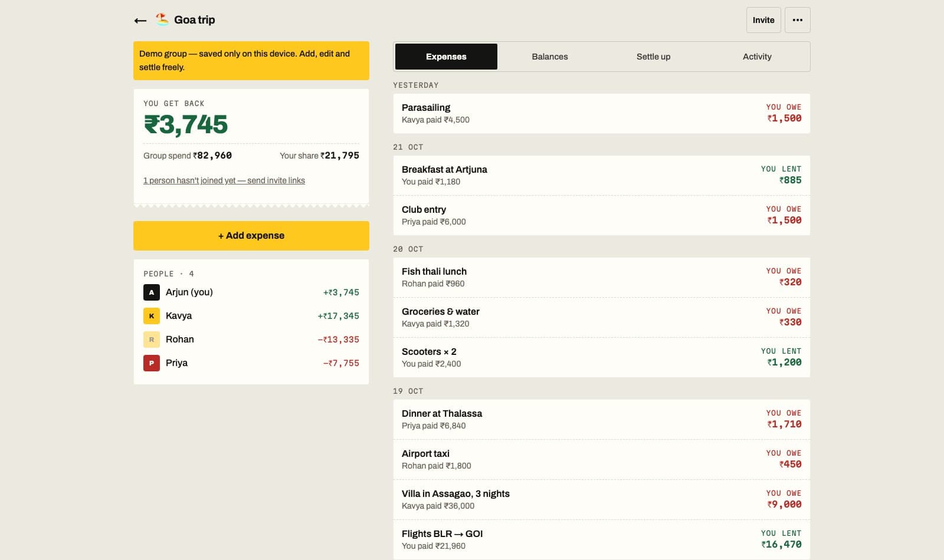The height and width of the screenshot is (560, 944).
Task: Select Rohan in the people list
Action: pyautogui.click(x=251, y=340)
